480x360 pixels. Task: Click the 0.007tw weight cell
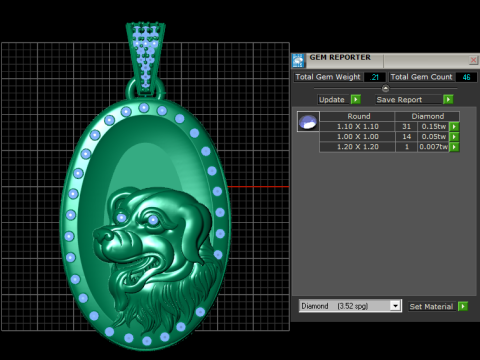point(433,147)
